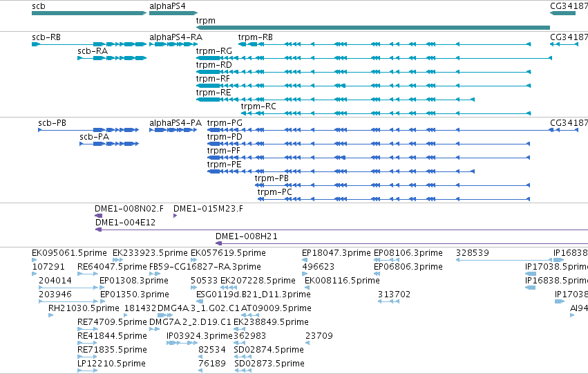Select the scb-PA protein label
This screenshot has height=374, width=588.
[94, 137]
